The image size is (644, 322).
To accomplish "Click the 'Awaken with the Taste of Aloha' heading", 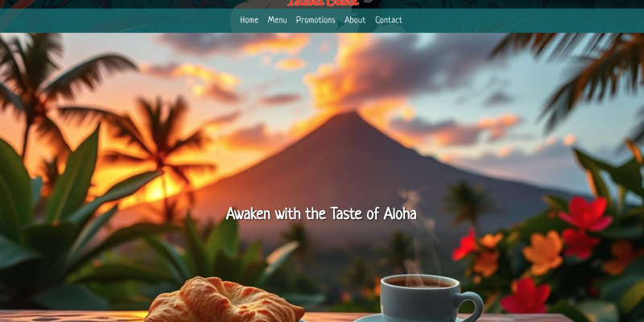I will tap(321, 213).
